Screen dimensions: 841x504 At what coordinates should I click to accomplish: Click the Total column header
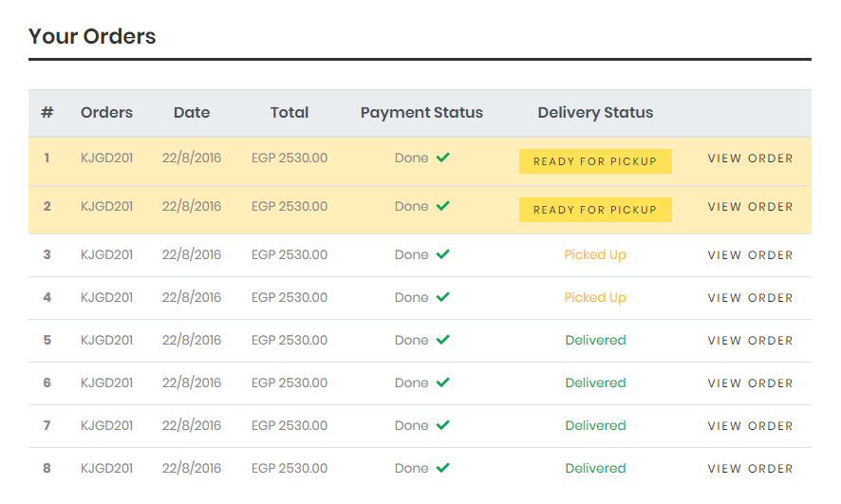tap(290, 113)
